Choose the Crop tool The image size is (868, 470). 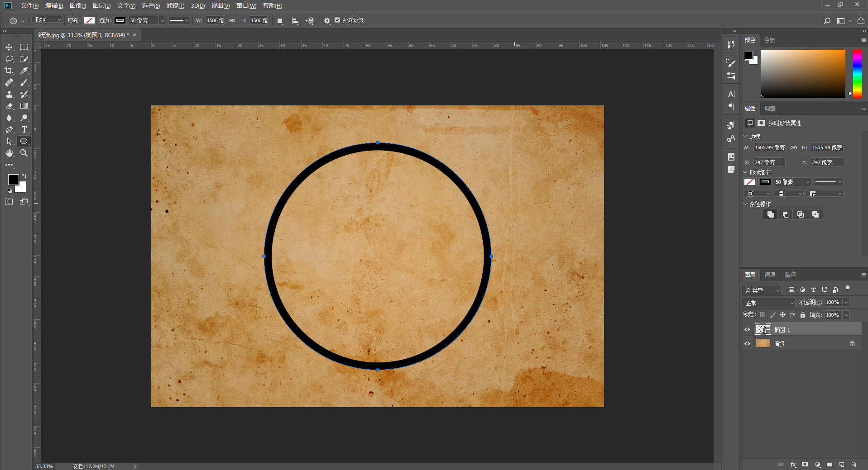(9, 71)
